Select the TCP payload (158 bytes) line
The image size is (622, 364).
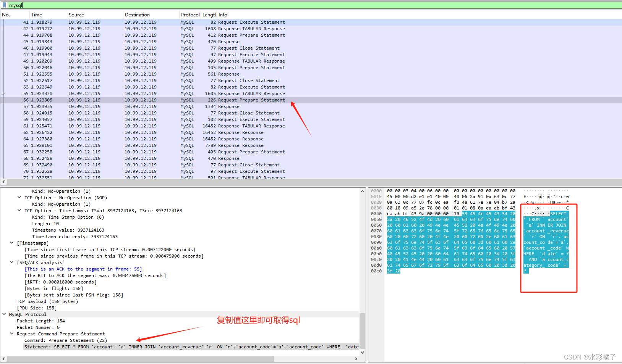[47, 301]
